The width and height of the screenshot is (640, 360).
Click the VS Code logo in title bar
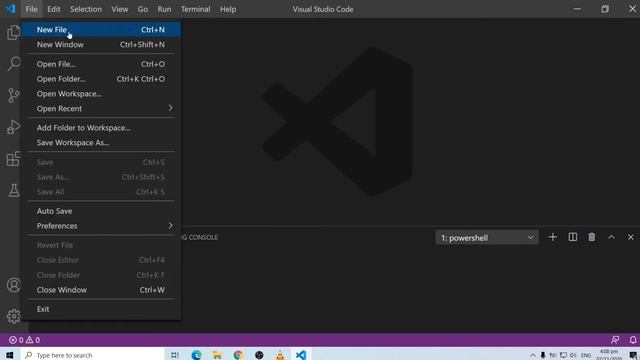click(x=10, y=9)
